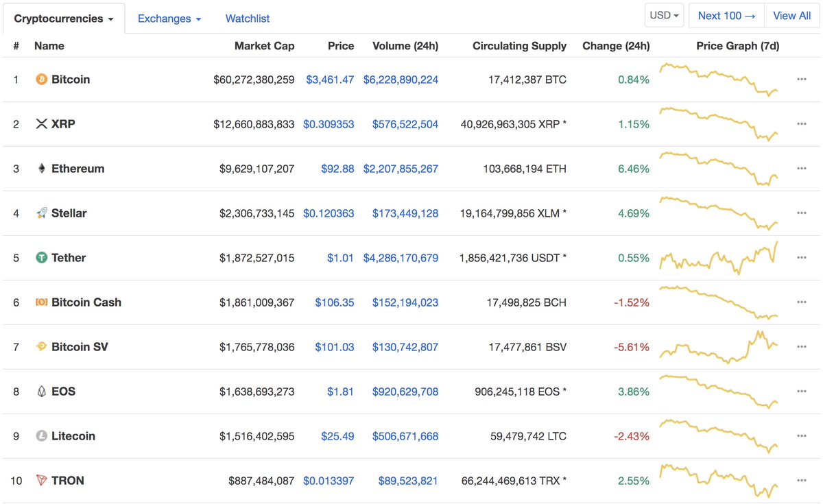Image resolution: width=823 pixels, height=504 pixels.
Task: Click Bitcoin Cash change -1.52%
Action: [x=632, y=302]
